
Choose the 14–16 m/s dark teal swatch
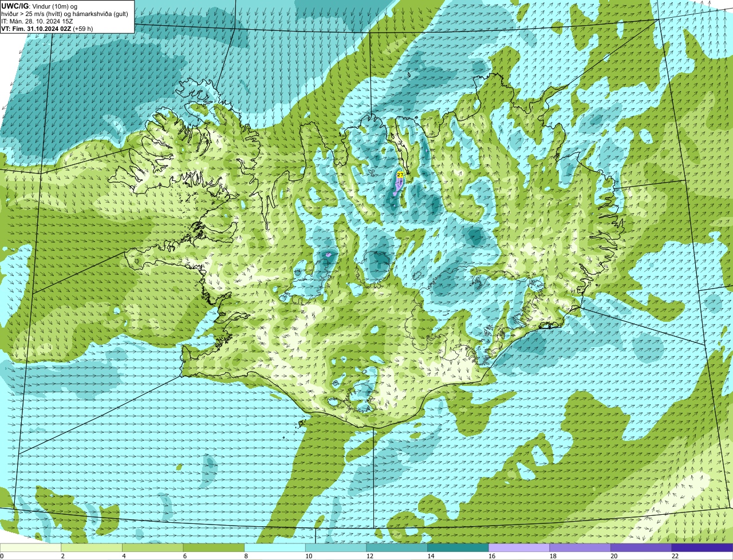[458, 547]
